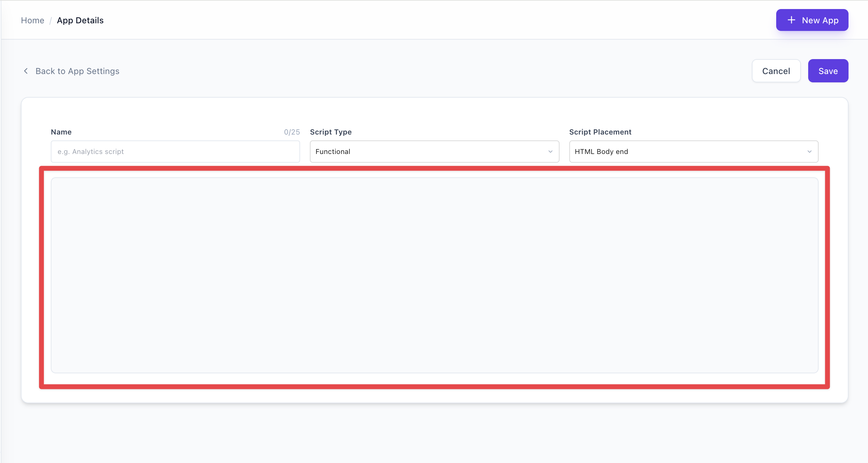Click the Script Placement dropdown chevron icon
Image resolution: width=868 pixels, height=463 pixels.
[x=809, y=151]
